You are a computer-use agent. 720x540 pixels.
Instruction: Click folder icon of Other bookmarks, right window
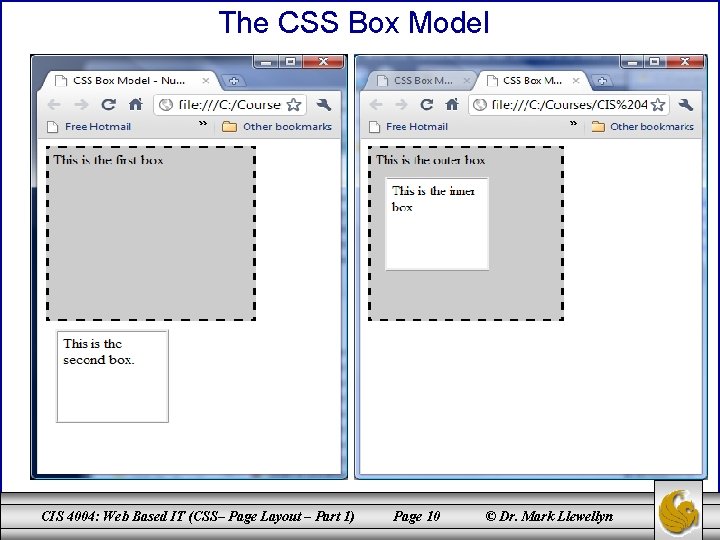[598, 126]
